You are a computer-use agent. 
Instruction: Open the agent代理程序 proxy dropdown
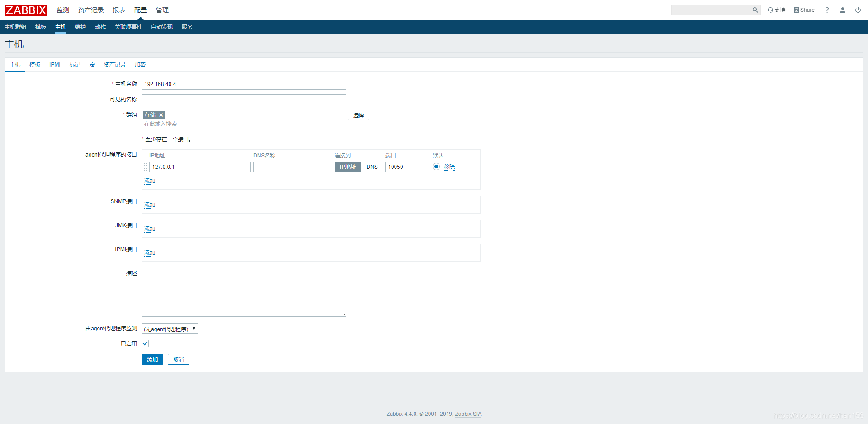click(170, 329)
